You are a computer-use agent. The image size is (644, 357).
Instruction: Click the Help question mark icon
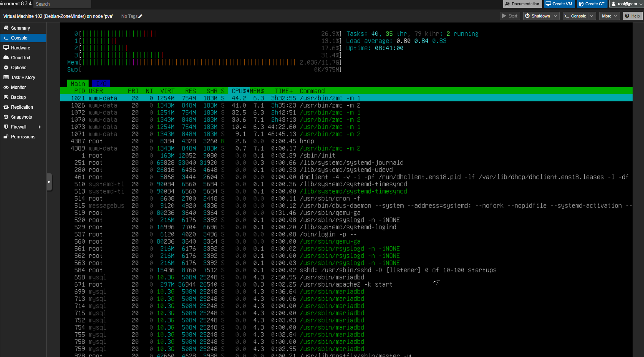pyautogui.click(x=627, y=16)
